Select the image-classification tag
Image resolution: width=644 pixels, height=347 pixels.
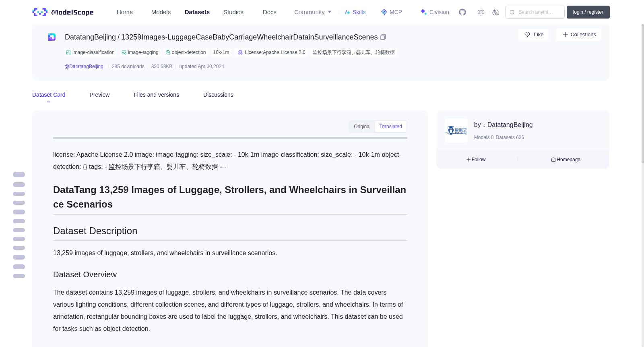[91, 52]
